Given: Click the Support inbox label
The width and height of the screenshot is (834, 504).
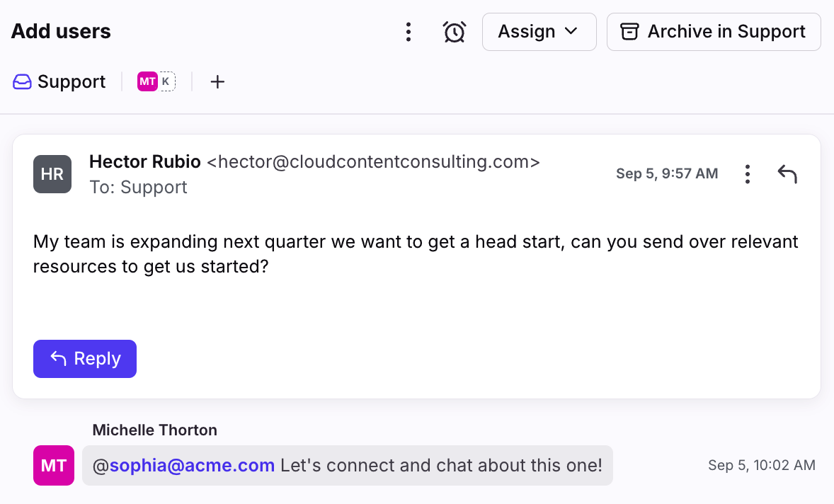Looking at the screenshot, I should [x=72, y=82].
